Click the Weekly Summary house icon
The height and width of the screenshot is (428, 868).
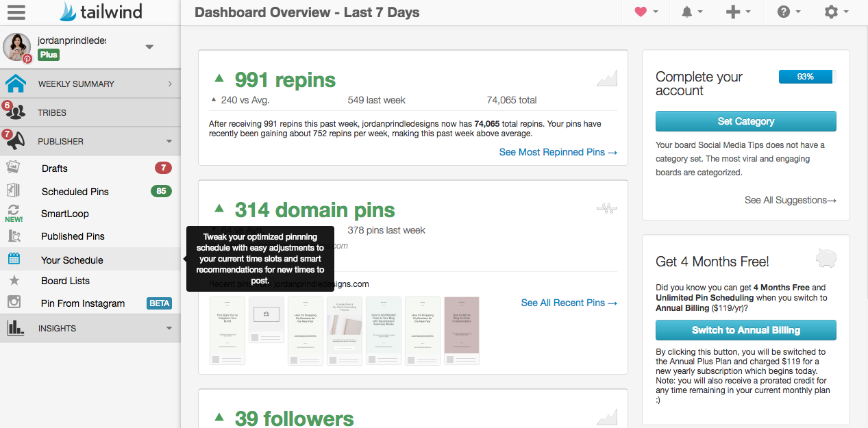[16, 84]
